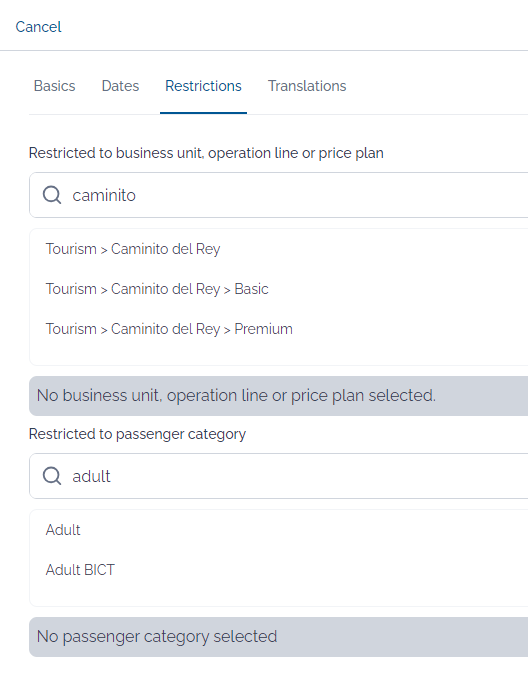Cancel editing via the Cancel link

pyautogui.click(x=39, y=27)
